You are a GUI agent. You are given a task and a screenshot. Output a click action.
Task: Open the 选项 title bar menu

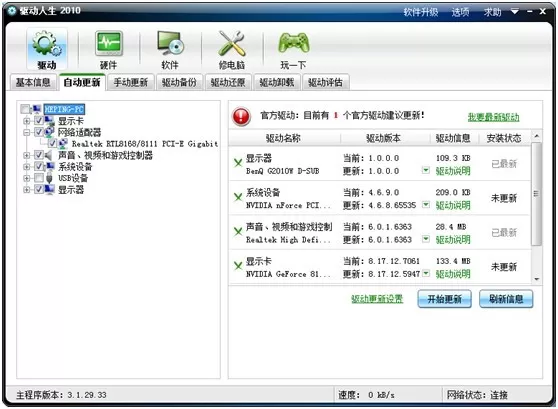coord(460,12)
